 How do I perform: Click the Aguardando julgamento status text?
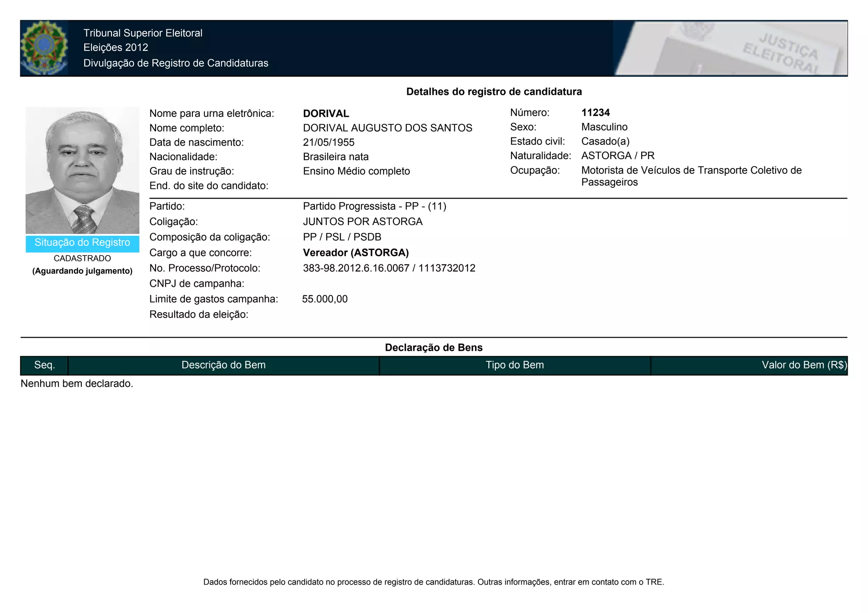coord(82,271)
